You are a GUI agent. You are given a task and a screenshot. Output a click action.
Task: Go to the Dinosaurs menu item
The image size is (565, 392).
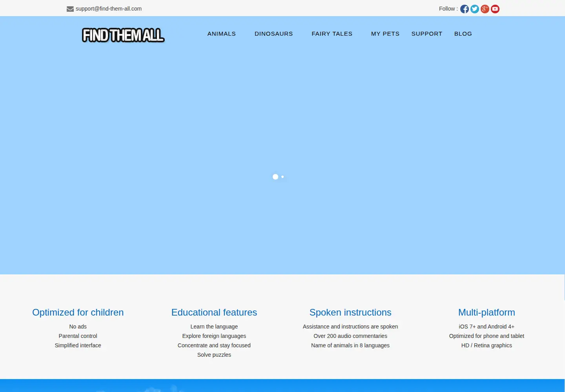pos(274,34)
